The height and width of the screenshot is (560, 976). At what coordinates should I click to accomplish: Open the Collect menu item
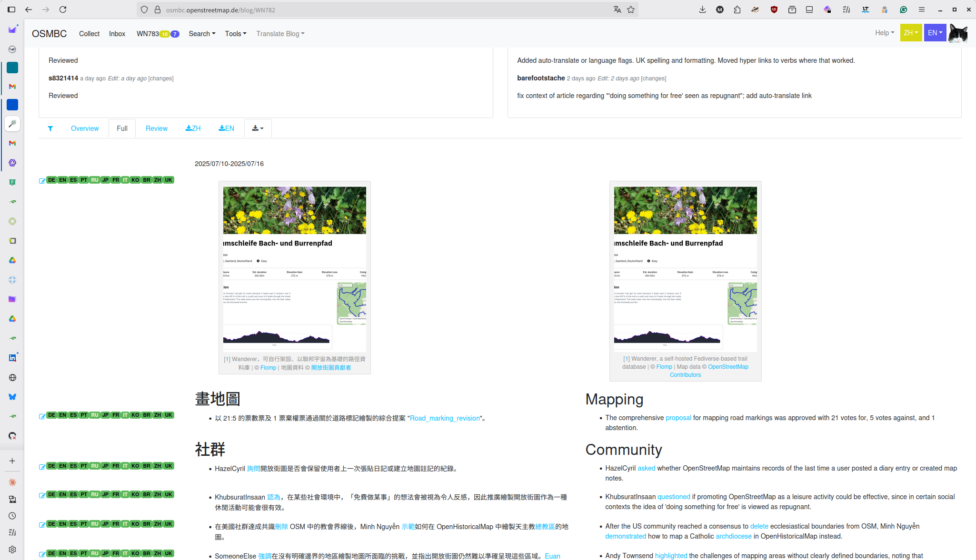pyautogui.click(x=89, y=34)
